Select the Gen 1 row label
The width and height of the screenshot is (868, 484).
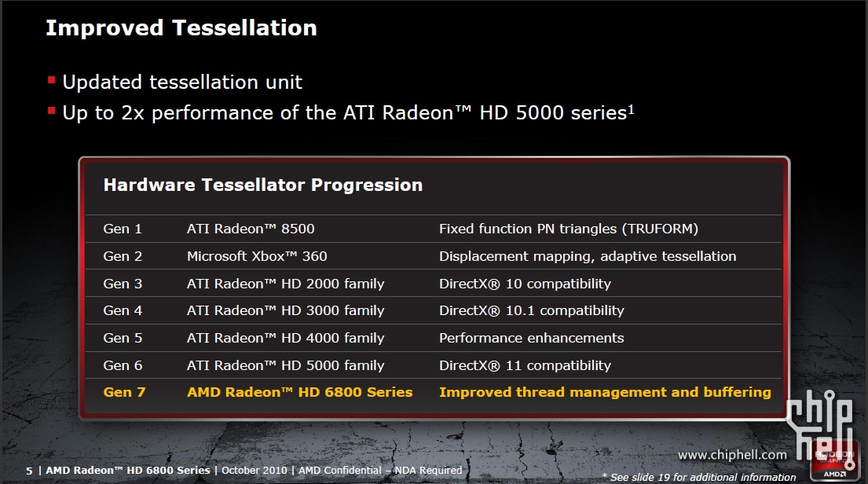click(x=123, y=229)
